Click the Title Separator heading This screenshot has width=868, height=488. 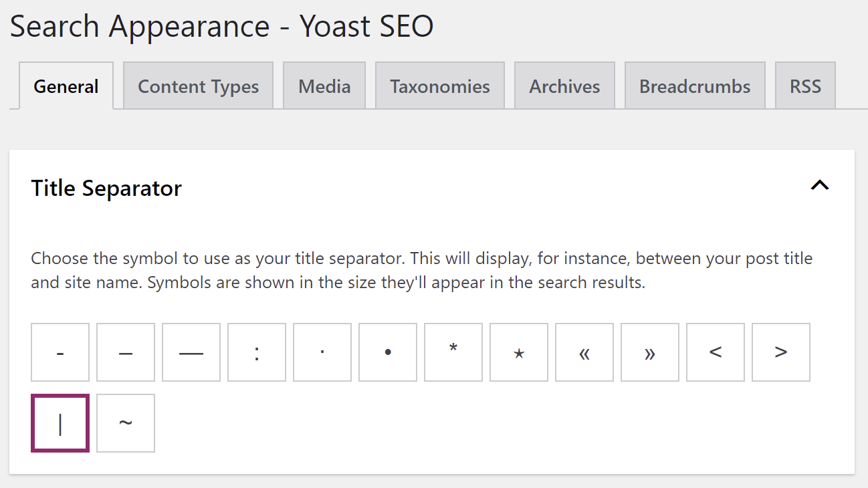click(106, 189)
